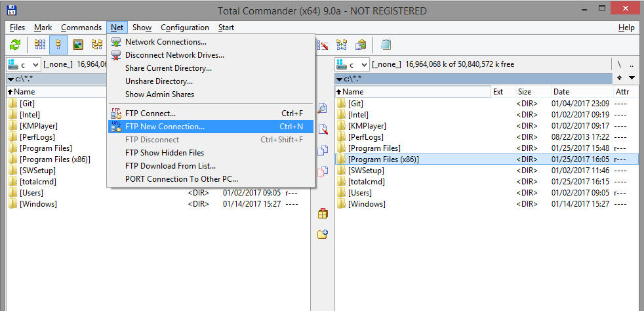Screen dimensions: 644x311
Task: Sort right panel by Name column header
Action: pos(413,92)
